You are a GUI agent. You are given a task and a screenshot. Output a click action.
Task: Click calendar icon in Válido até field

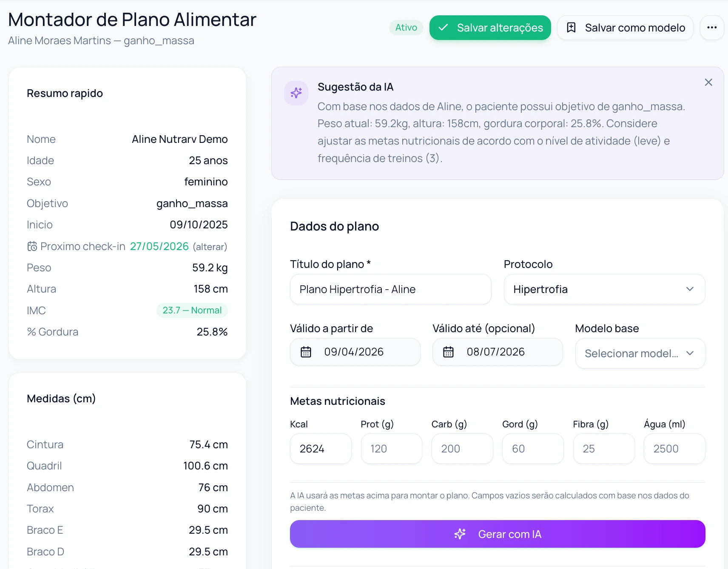[449, 352]
